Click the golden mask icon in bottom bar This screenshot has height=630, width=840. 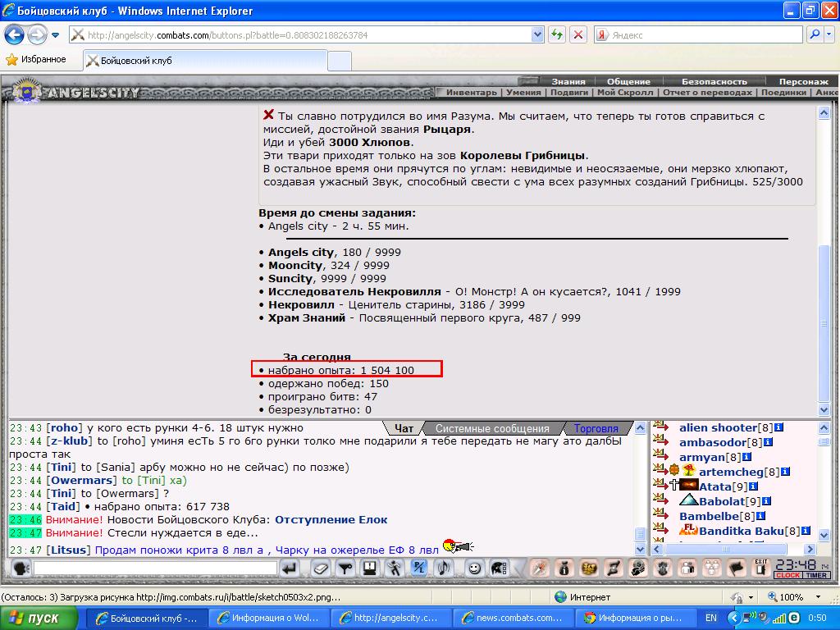pyautogui.click(x=589, y=568)
